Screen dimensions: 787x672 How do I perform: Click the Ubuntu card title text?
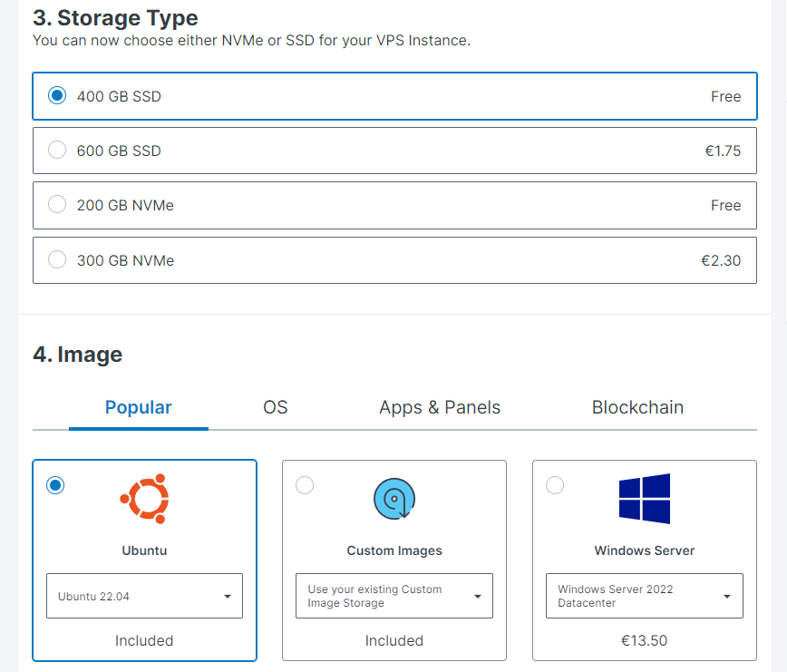pyautogui.click(x=144, y=550)
